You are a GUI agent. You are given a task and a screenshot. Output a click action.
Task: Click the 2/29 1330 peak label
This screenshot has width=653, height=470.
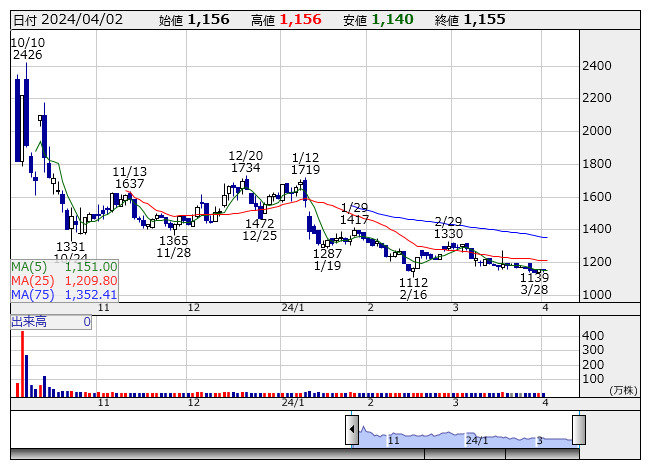449,227
